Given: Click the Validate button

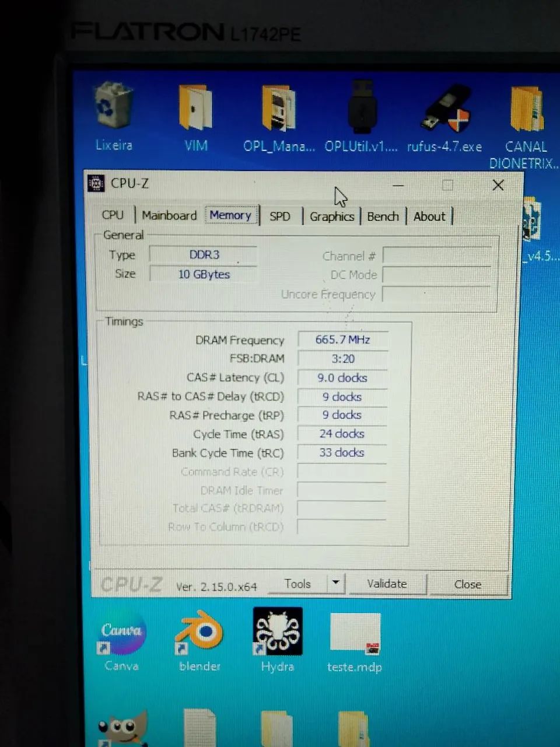Looking at the screenshot, I should click(387, 584).
